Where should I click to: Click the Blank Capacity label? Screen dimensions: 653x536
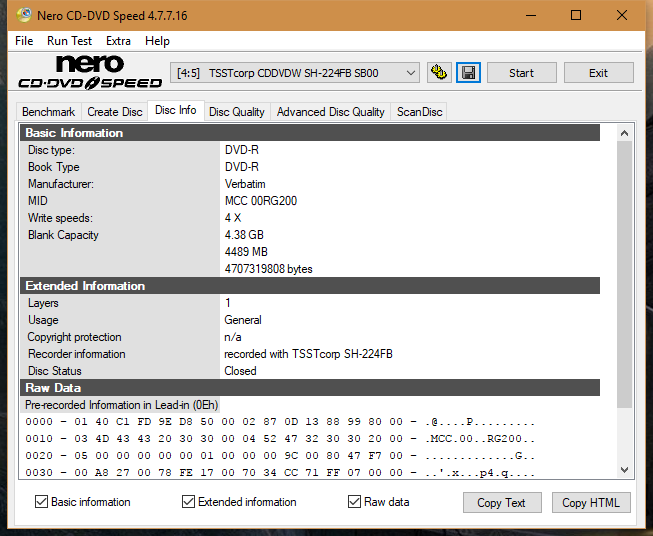[x=63, y=235]
